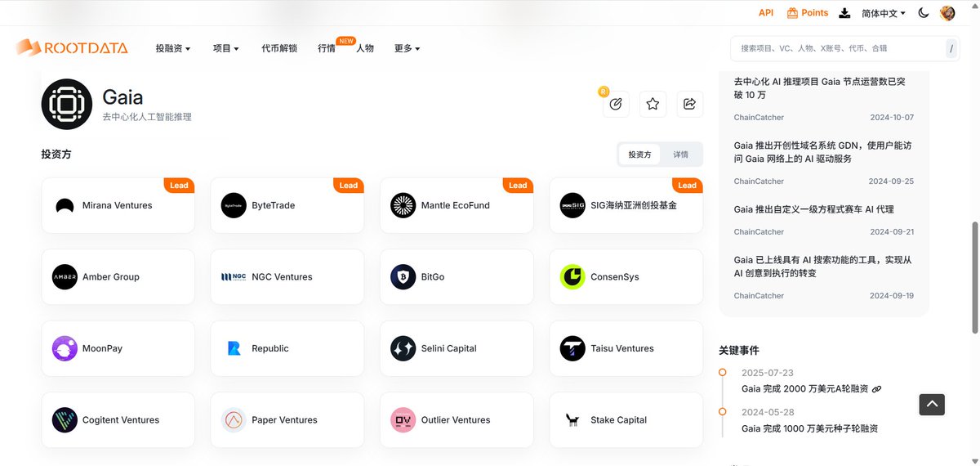Open 行情 in navigation
This screenshot has height=466, width=980.
[x=327, y=48]
